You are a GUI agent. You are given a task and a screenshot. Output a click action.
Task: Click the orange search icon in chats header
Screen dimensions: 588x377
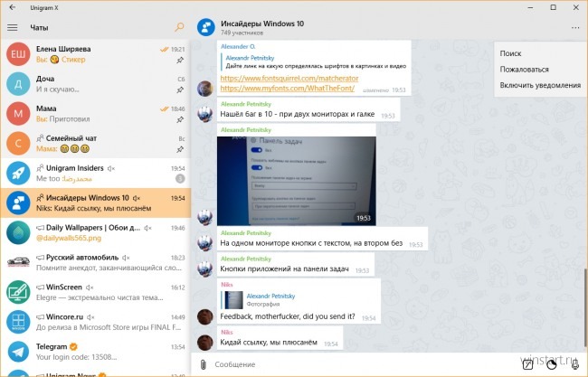(179, 27)
